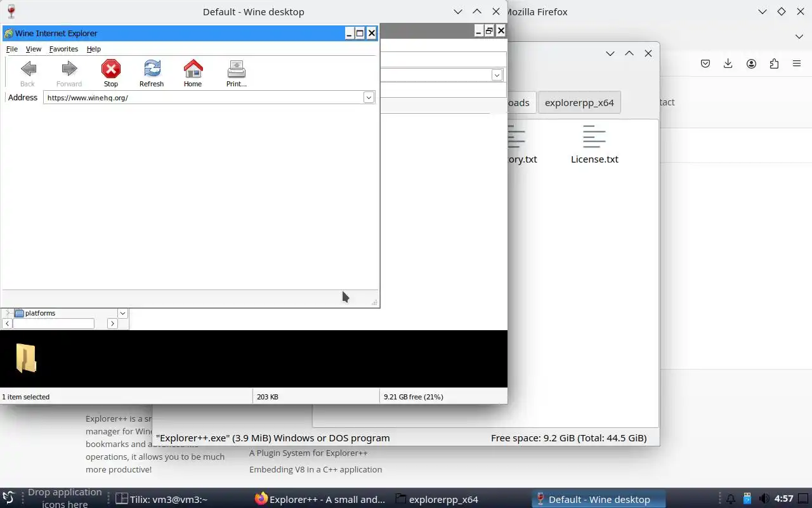This screenshot has height=508, width=812.
Task: Open the notifications bell in system tray
Action: (731, 499)
